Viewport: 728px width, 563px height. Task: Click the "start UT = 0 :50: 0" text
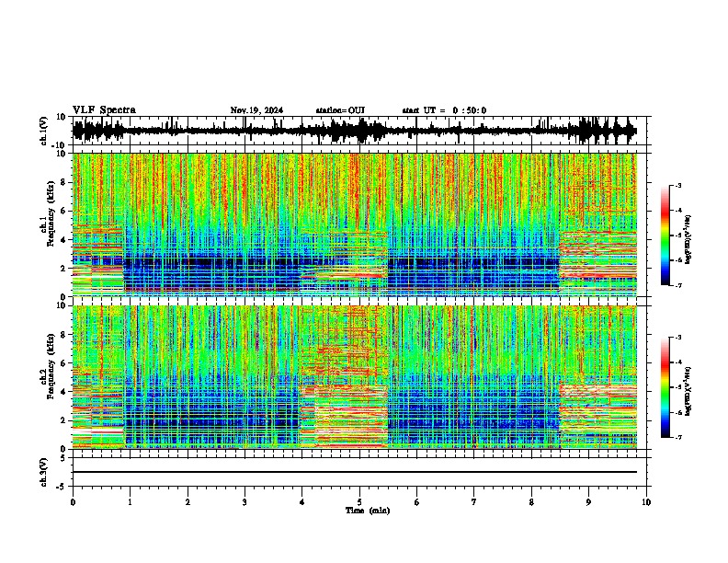pyautogui.click(x=444, y=110)
